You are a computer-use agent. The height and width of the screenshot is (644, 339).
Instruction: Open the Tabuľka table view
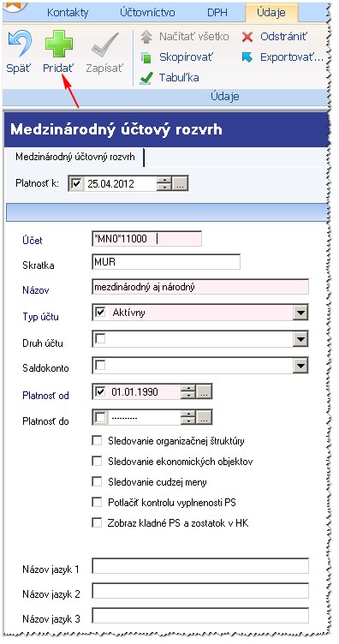tap(169, 77)
